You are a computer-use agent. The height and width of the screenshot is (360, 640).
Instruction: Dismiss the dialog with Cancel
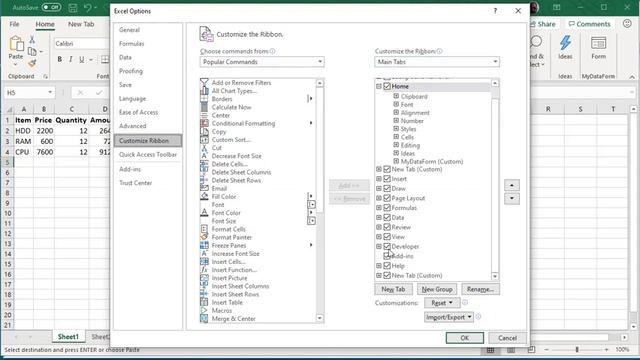click(507, 338)
